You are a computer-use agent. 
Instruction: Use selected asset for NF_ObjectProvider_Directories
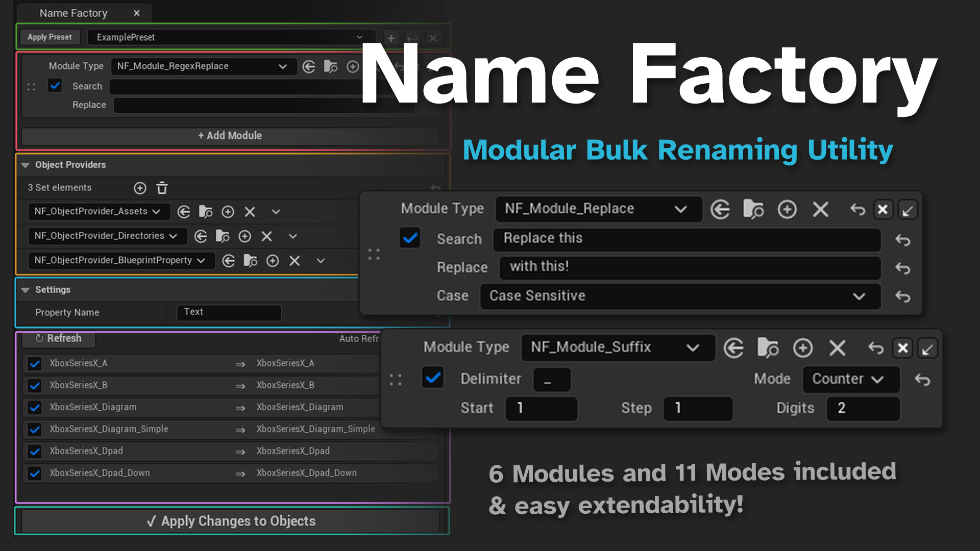tap(201, 236)
